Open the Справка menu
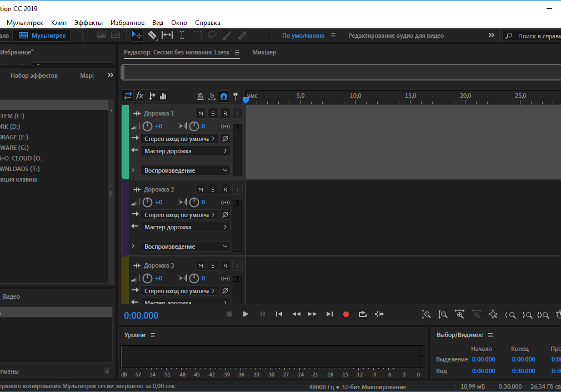The width and height of the screenshot is (561, 392). pyautogui.click(x=208, y=23)
